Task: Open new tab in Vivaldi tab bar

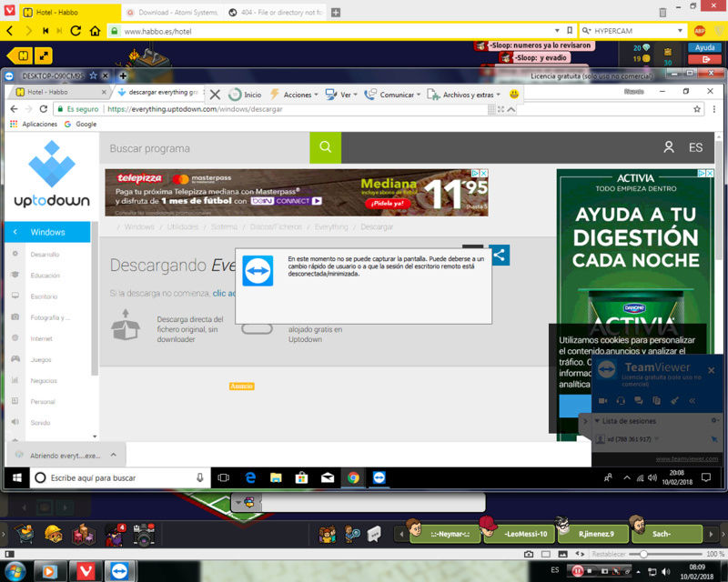Action: [x=336, y=13]
